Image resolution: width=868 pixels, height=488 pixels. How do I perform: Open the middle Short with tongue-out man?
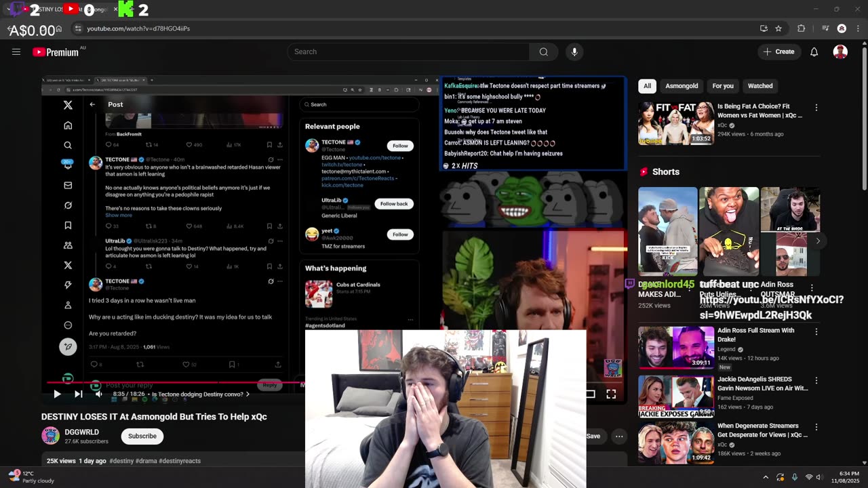728,231
